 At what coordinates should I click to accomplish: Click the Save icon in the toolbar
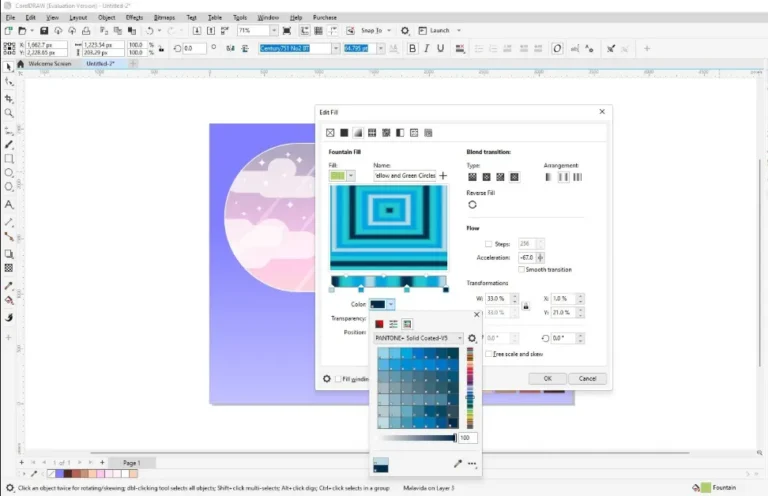click(44, 30)
